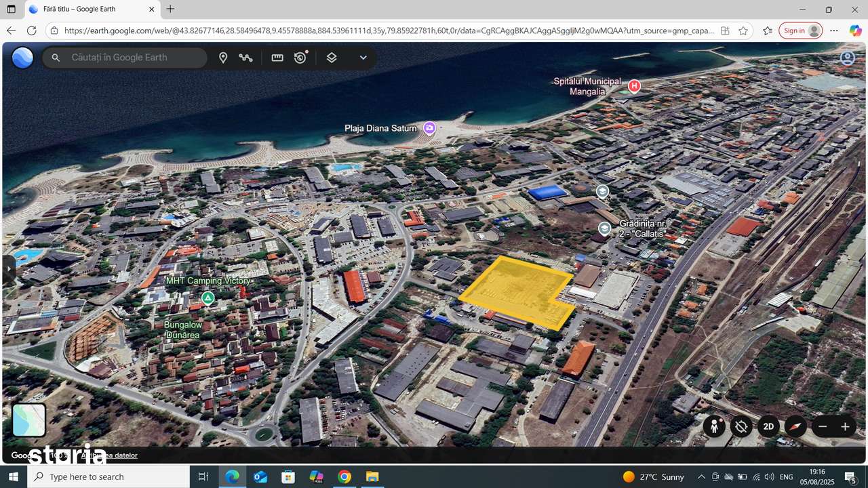This screenshot has height=488, width=868.
Task: Click the Google Earth search field
Action: 125,57
